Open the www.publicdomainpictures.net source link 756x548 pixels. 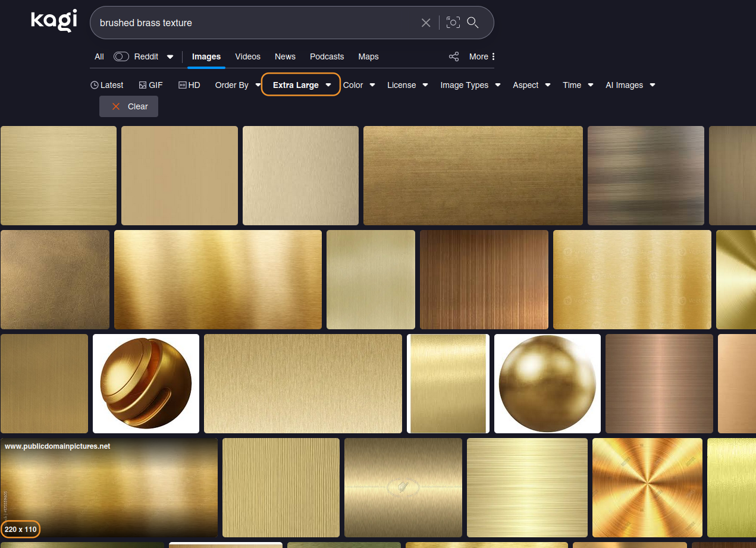click(x=58, y=446)
